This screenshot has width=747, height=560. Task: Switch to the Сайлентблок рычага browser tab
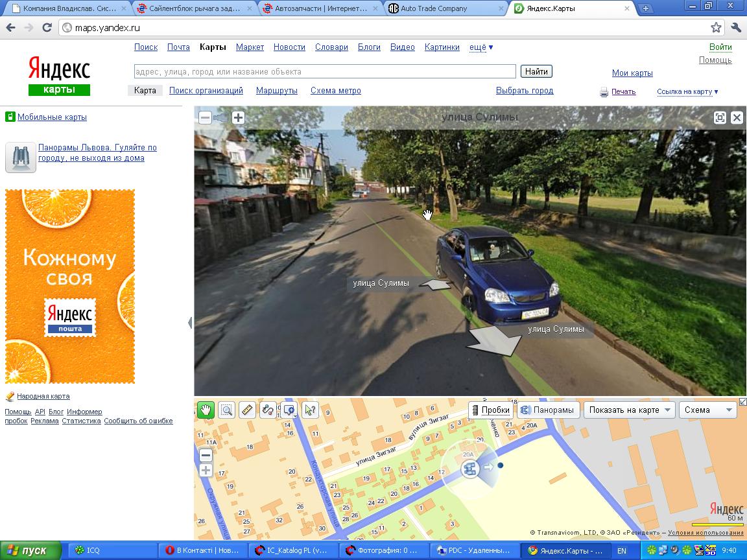tap(195, 8)
